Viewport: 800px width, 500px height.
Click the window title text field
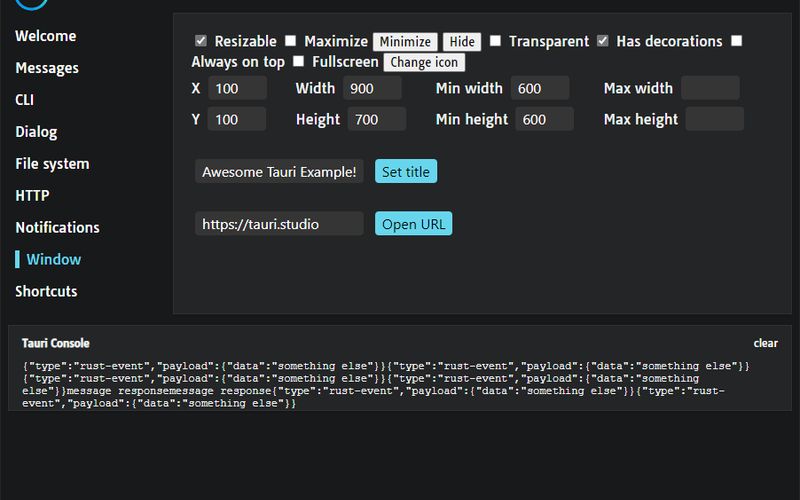click(x=279, y=171)
